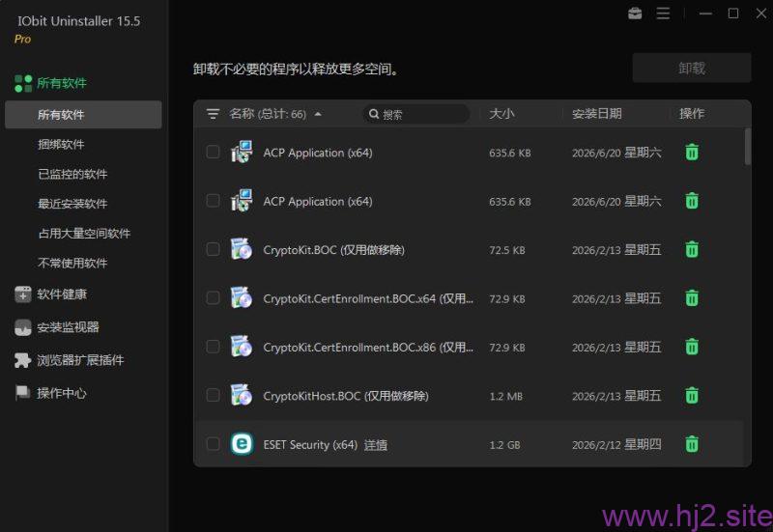Click the 72.5 KB size value

pyautogui.click(x=507, y=250)
